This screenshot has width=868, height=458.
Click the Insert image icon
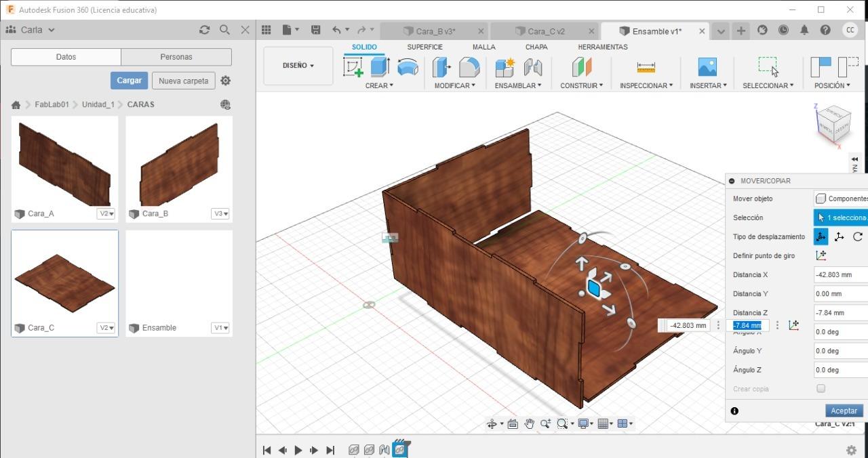(x=707, y=67)
